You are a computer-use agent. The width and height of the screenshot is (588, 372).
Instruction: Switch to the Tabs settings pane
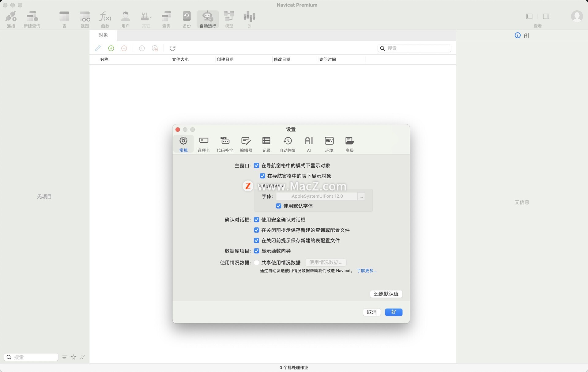point(204,144)
